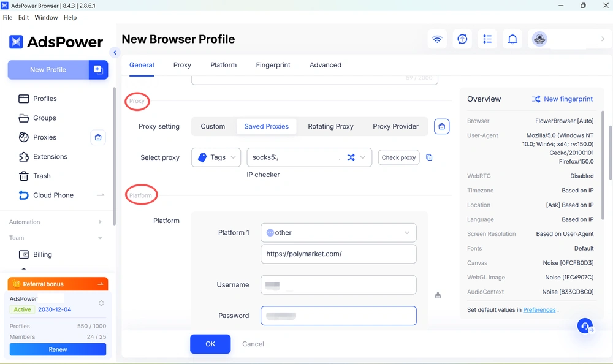Image resolution: width=613 pixels, height=364 pixels.
Task: Click the Check proxy button
Action: [398, 157]
